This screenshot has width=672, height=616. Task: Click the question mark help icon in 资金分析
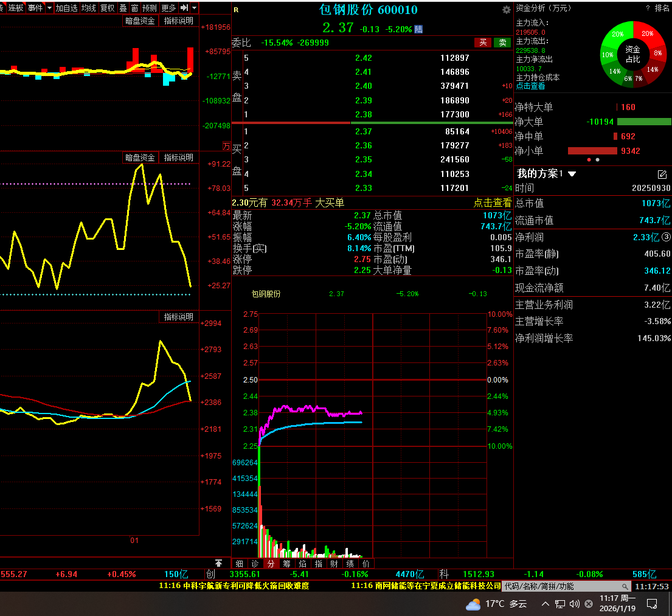(x=648, y=8)
